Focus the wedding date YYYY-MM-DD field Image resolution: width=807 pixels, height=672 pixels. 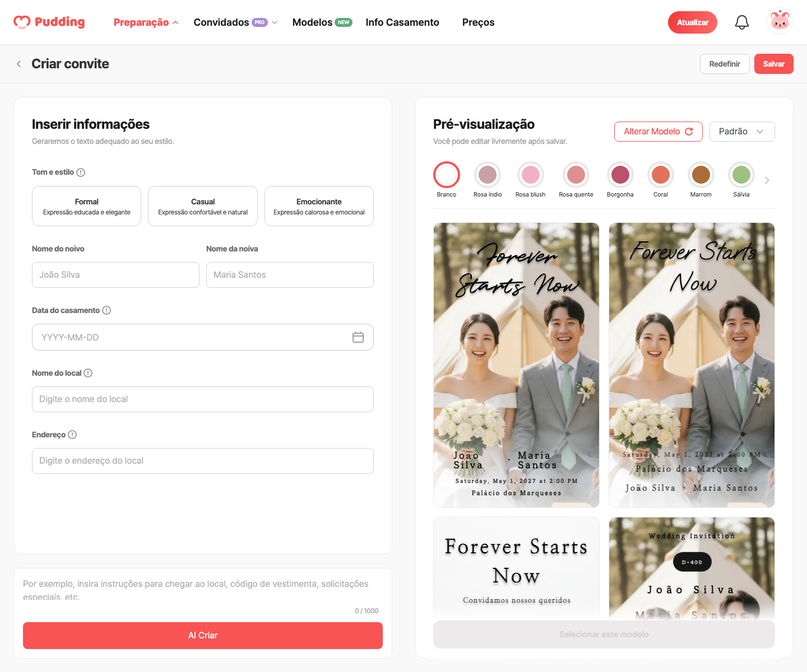pyautogui.click(x=203, y=337)
